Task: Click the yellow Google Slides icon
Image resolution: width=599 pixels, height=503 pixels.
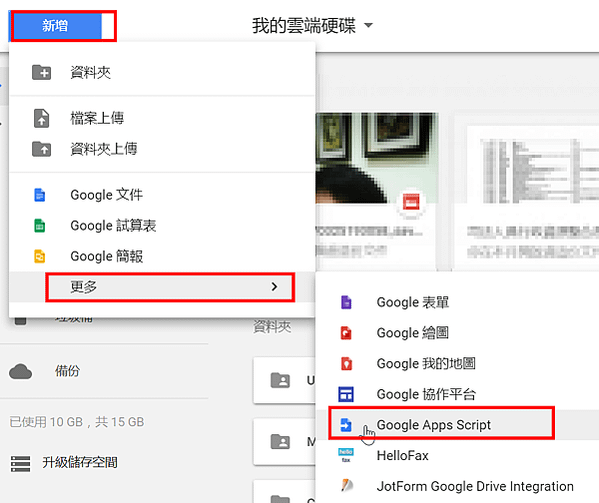Action: pyautogui.click(x=40, y=256)
